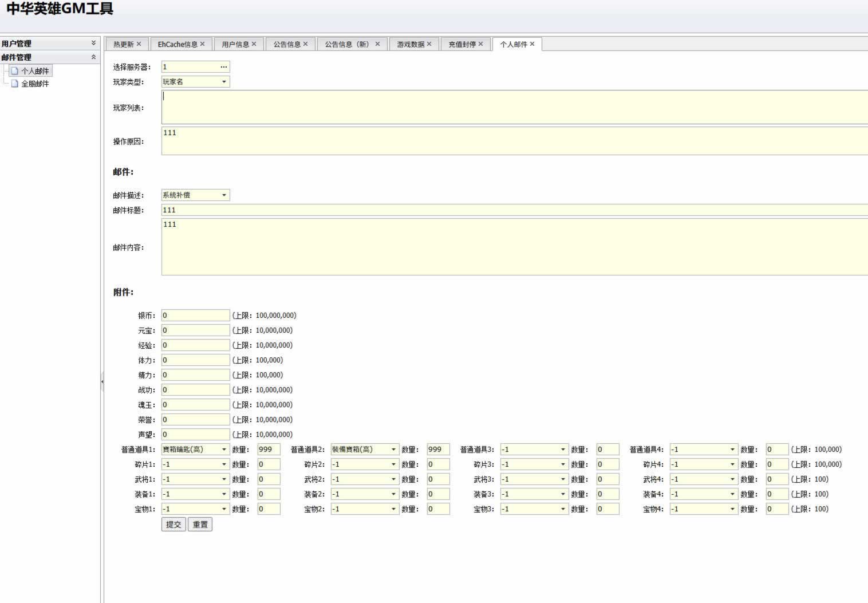Switch to the 充值封停 tab
Viewport: 868px width, 603px height.
pos(462,44)
